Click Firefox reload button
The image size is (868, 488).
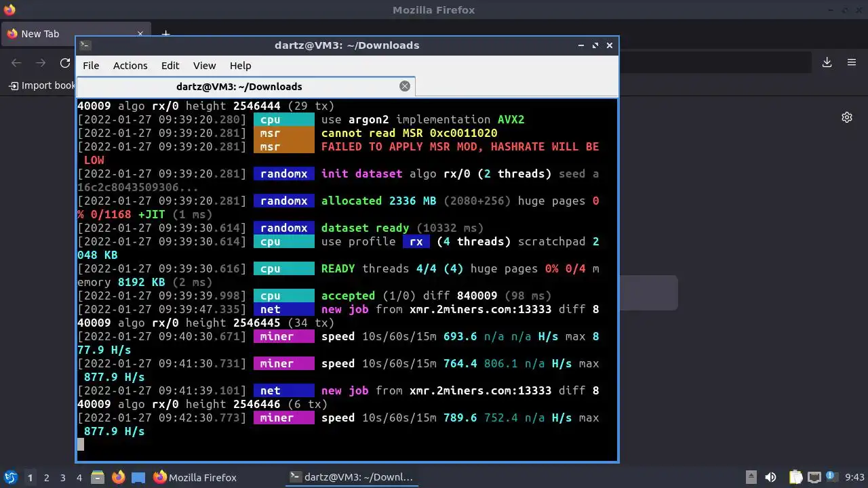[x=65, y=63]
